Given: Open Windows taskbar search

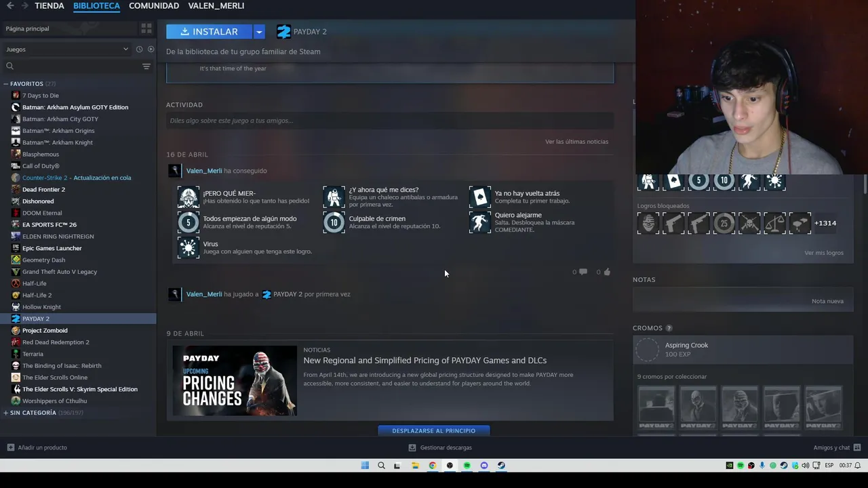Looking at the screenshot, I should (381, 466).
